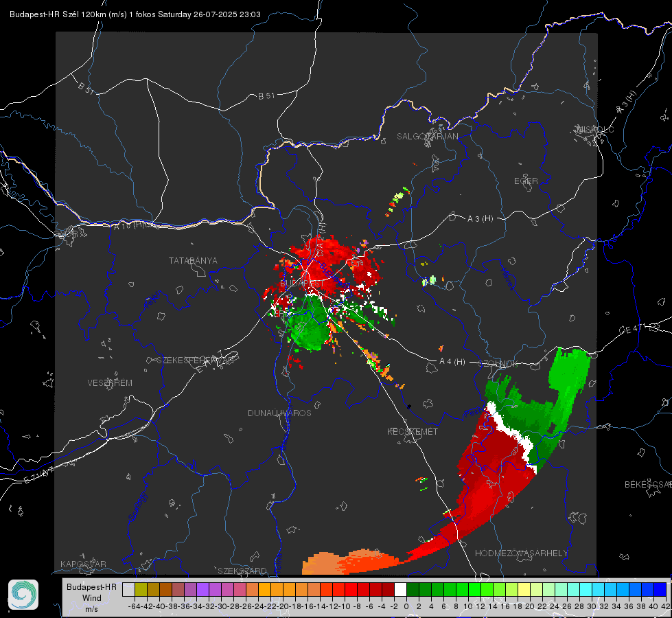This screenshot has height=618, width=672.
Task: Click the HÓDMEZŐVÁSÁRHELY city label
Action: click(521, 553)
